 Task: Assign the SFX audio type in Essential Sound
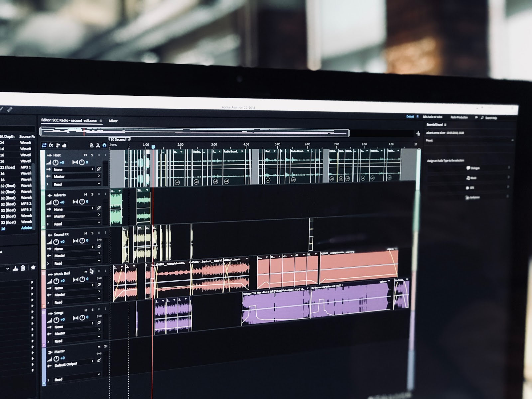(x=467, y=188)
